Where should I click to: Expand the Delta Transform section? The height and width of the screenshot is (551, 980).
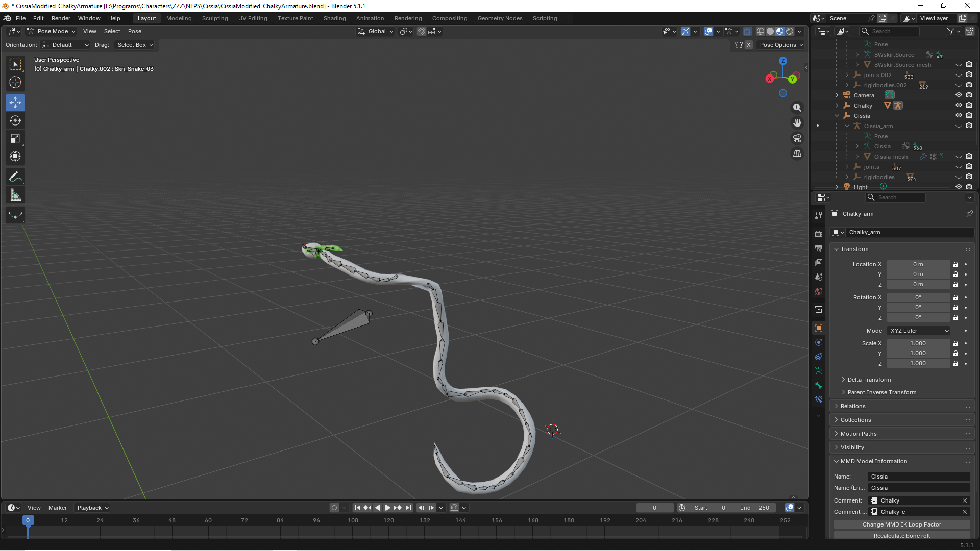pyautogui.click(x=869, y=380)
